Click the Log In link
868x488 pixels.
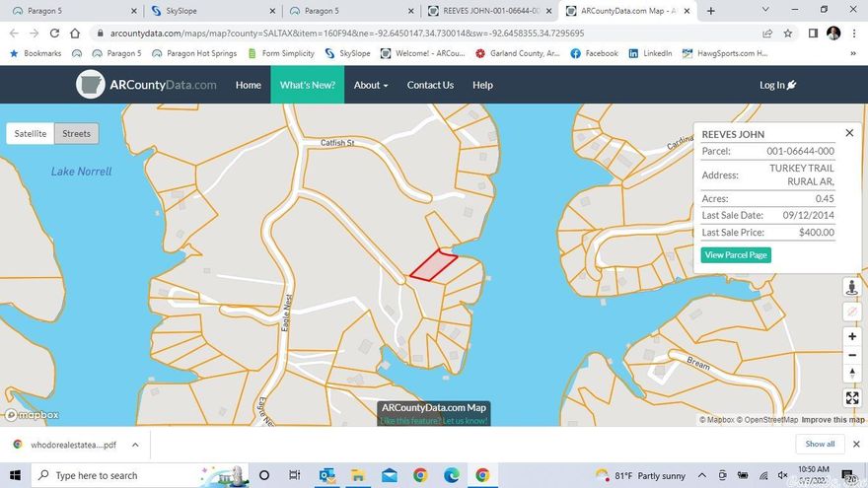(777, 85)
